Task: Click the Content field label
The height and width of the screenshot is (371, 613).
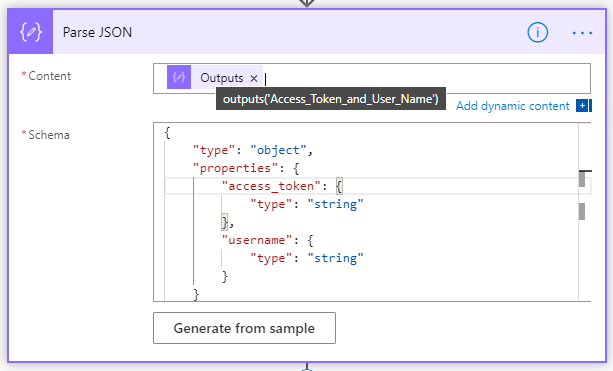Action: [x=50, y=76]
